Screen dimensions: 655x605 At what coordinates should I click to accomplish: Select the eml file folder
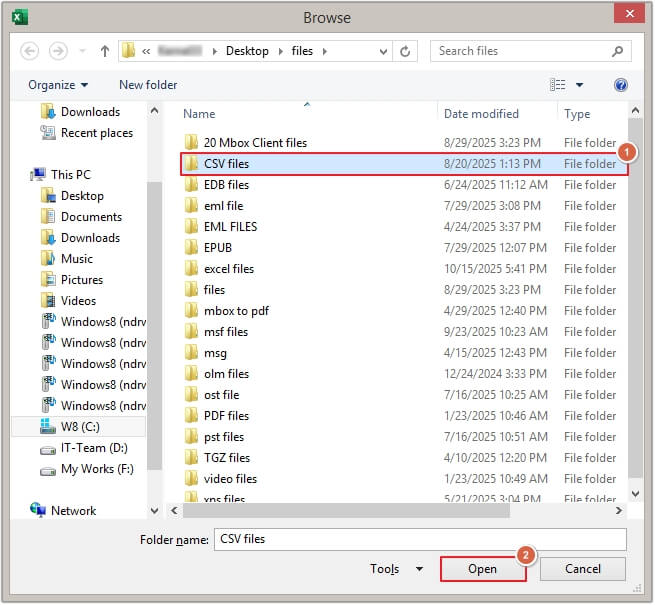(404, 206)
